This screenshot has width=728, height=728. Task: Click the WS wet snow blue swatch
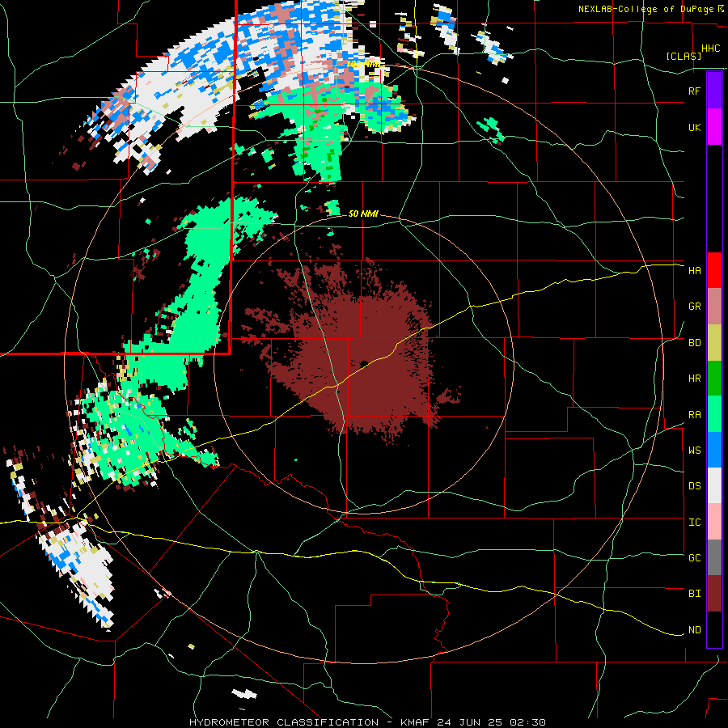714,450
